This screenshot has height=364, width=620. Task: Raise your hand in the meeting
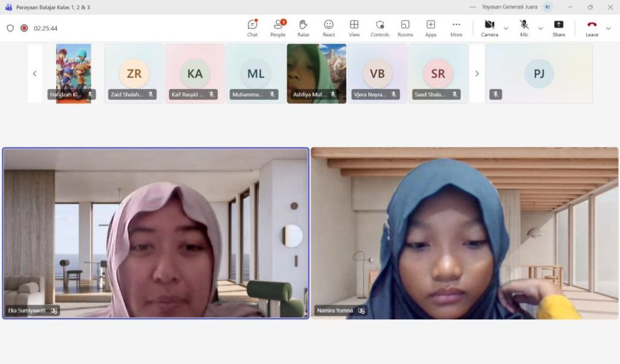303,27
